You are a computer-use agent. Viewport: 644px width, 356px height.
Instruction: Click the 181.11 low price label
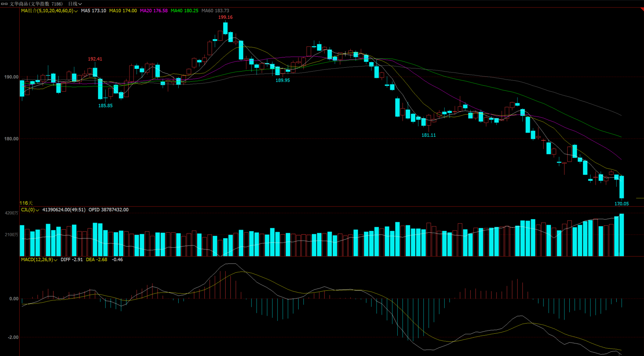click(x=428, y=135)
